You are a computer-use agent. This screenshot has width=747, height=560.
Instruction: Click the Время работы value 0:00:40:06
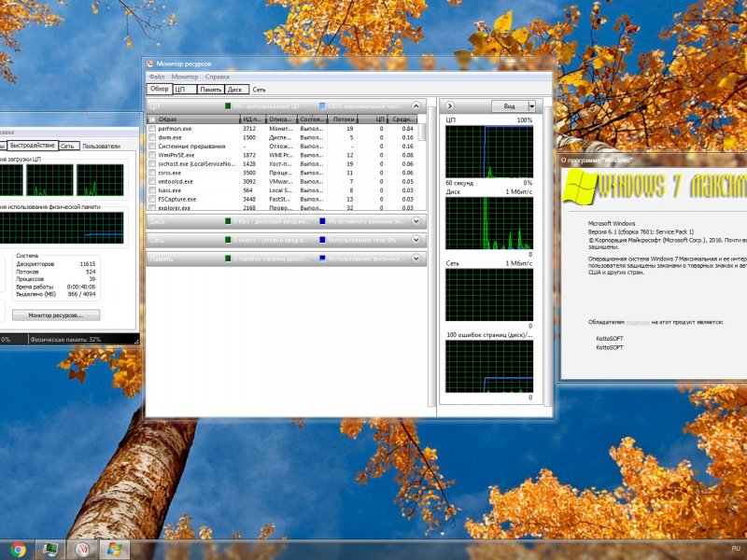[81, 287]
